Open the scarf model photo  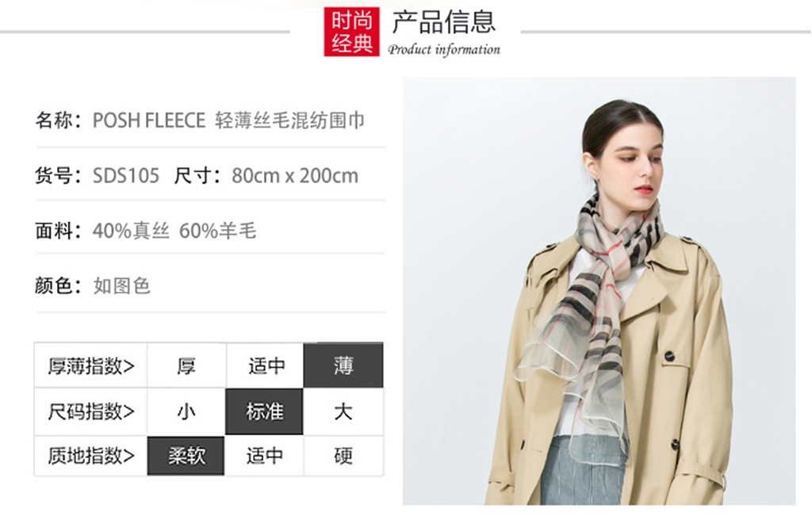(599, 291)
